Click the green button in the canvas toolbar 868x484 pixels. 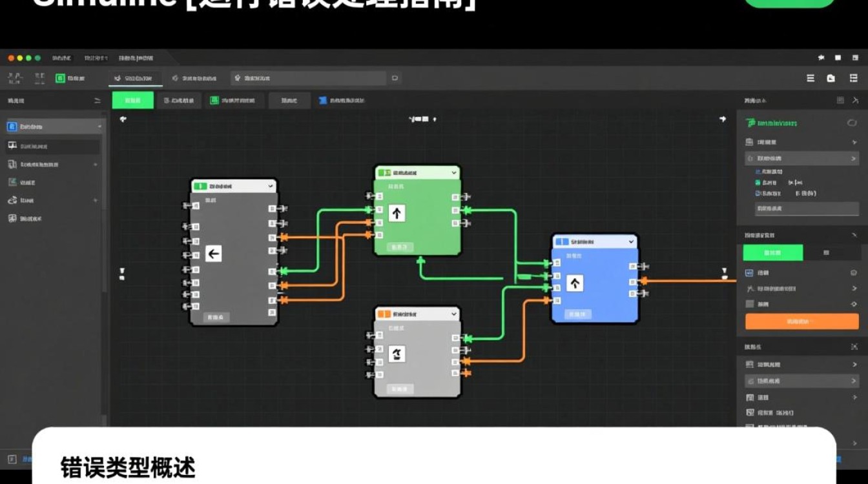point(132,100)
